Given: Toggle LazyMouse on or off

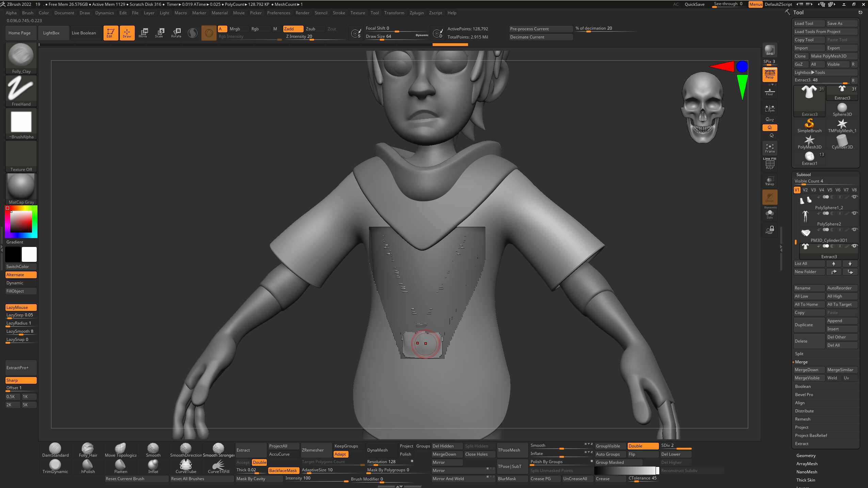Looking at the screenshot, I should pyautogui.click(x=21, y=307).
